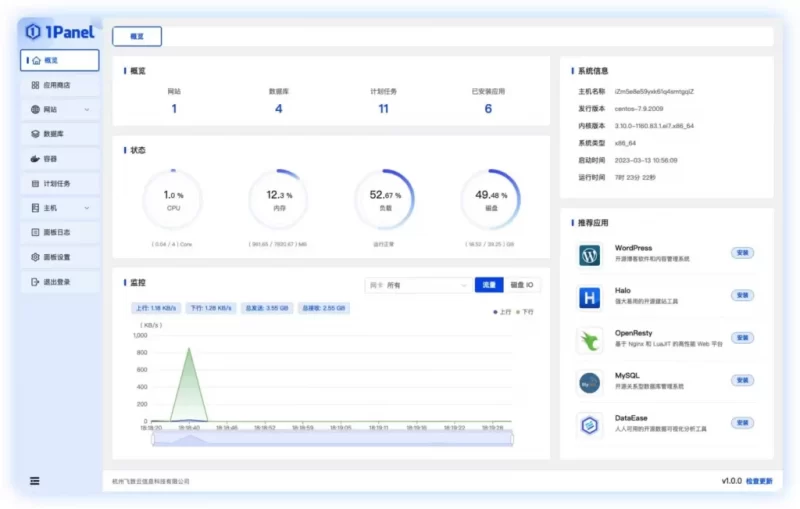Click the 退出登录 logout icon
Screen dimensions: 800x509
36,282
